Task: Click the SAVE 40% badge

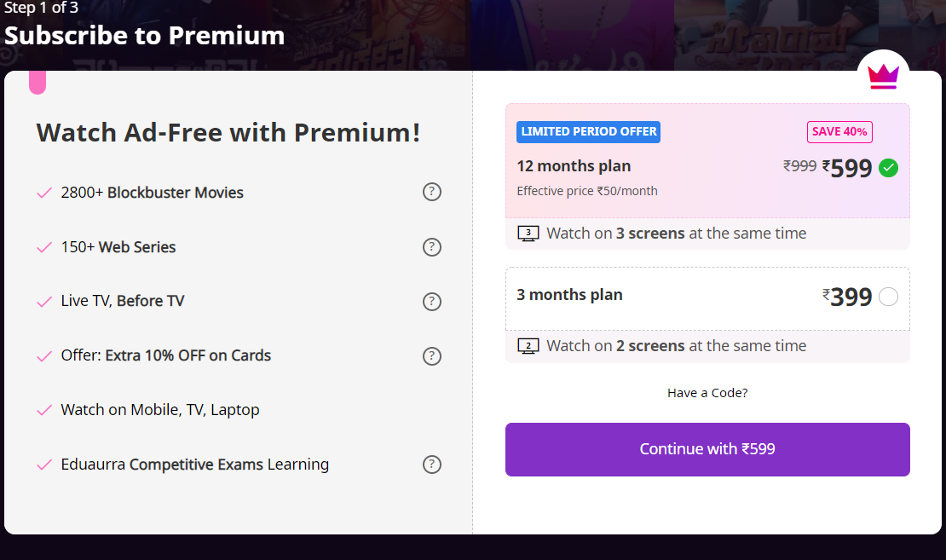Action: [x=839, y=132]
